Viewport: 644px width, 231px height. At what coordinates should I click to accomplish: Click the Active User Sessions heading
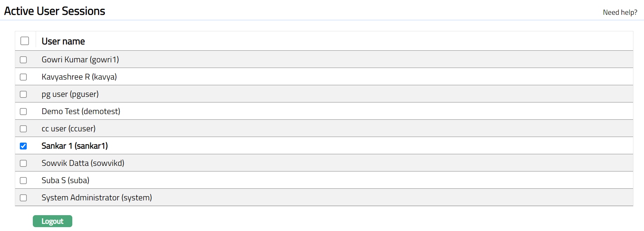55,11
